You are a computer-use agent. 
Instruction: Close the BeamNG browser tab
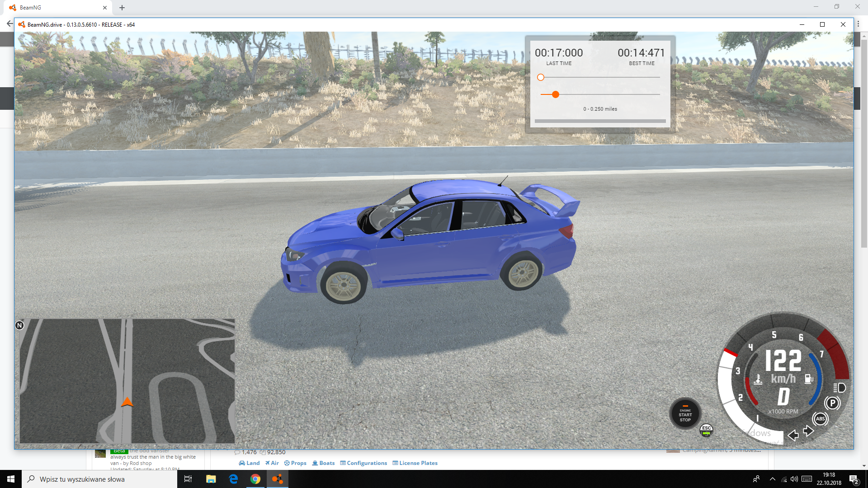[105, 8]
